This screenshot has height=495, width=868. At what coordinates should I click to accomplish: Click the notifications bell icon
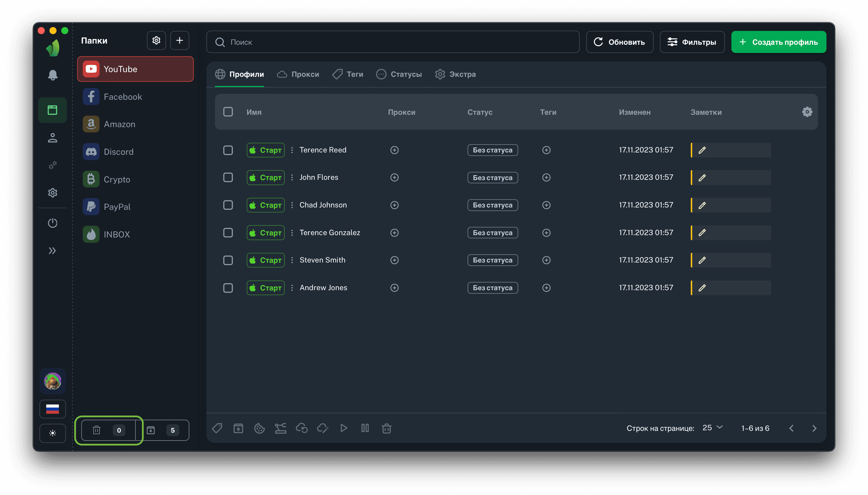tap(52, 75)
